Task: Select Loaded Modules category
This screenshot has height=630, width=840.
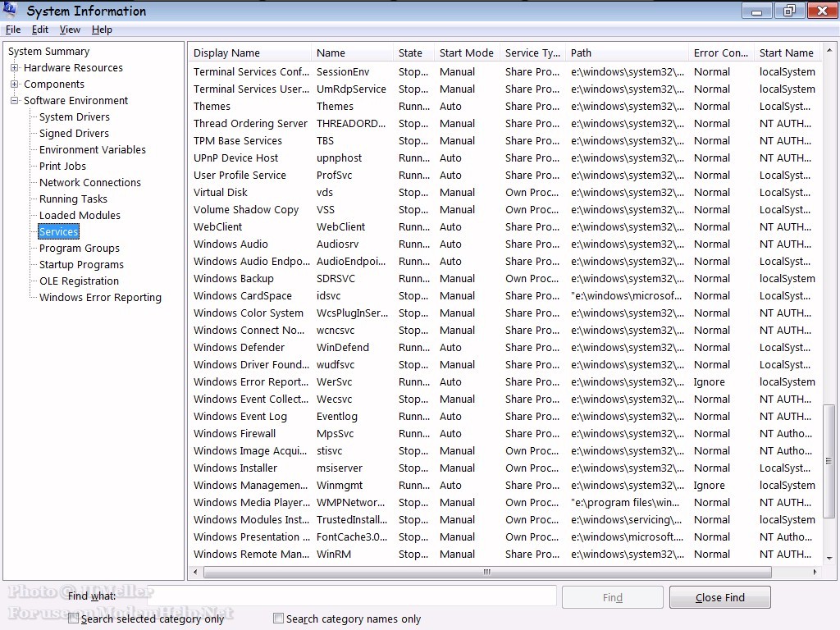Action: (80, 216)
